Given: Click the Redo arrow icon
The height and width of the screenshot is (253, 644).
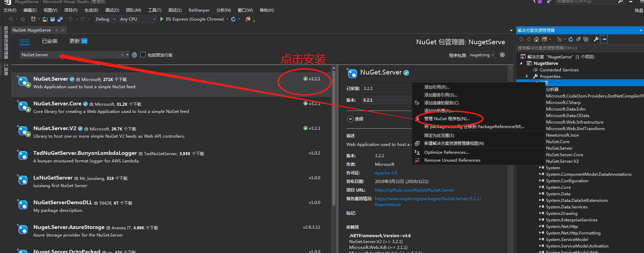Looking at the screenshot, I should (x=82, y=19).
